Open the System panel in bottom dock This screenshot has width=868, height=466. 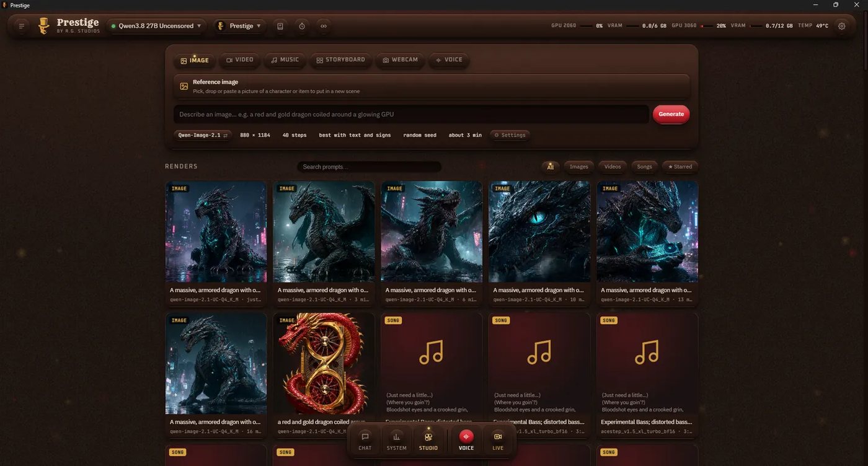[x=397, y=441]
